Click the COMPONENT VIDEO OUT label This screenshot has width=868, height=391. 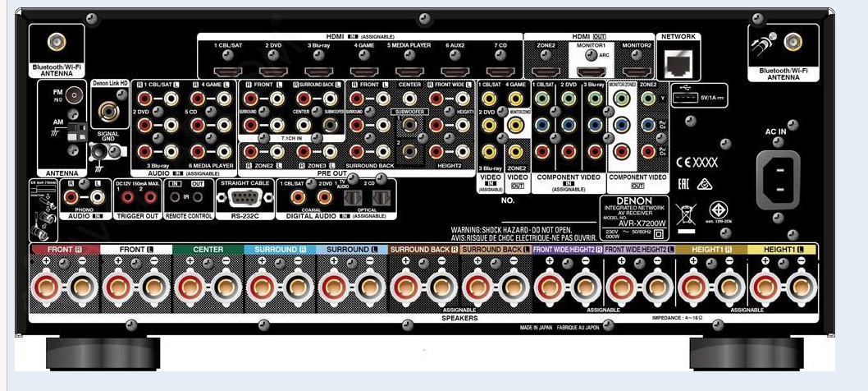tap(637, 182)
